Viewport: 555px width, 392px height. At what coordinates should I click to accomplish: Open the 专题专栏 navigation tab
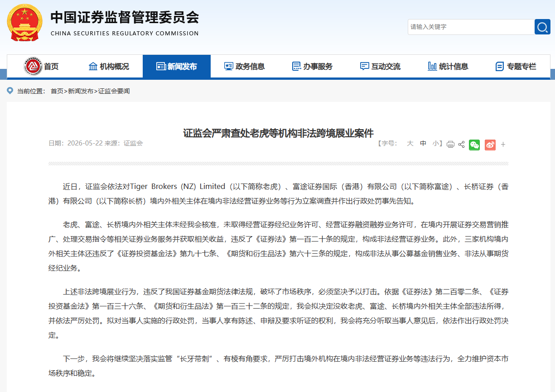[516, 67]
